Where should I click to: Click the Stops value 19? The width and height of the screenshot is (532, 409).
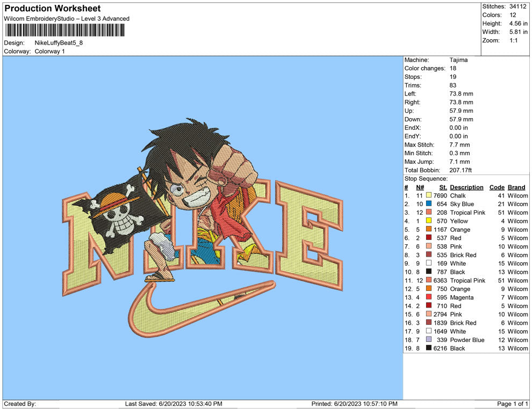pyautogui.click(x=453, y=77)
